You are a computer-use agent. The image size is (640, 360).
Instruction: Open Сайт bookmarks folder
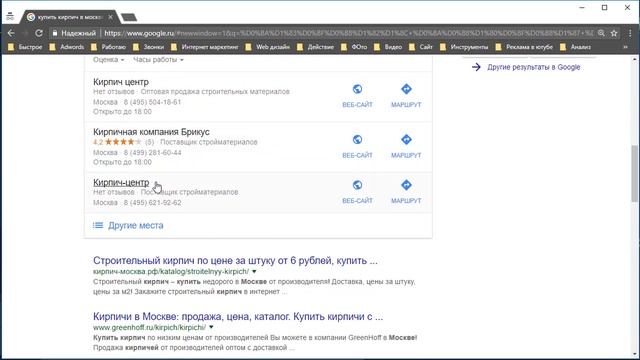click(421, 47)
